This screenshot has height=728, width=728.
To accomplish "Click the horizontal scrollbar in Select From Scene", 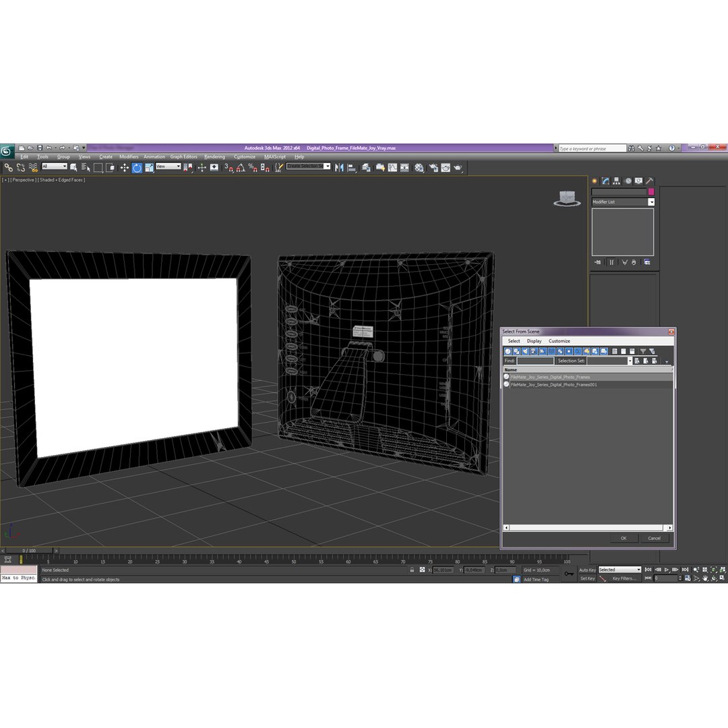I will click(587, 527).
